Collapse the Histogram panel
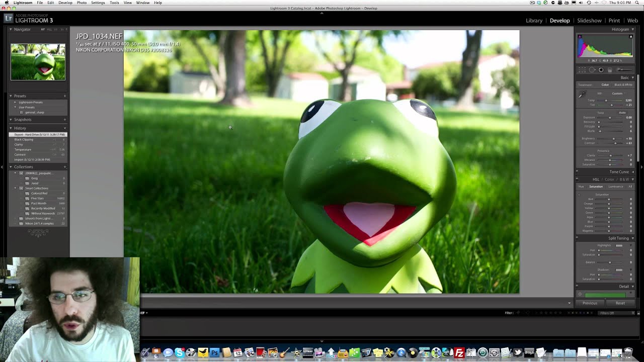The width and height of the screenshot is (644, 362). tap(632, 30)
